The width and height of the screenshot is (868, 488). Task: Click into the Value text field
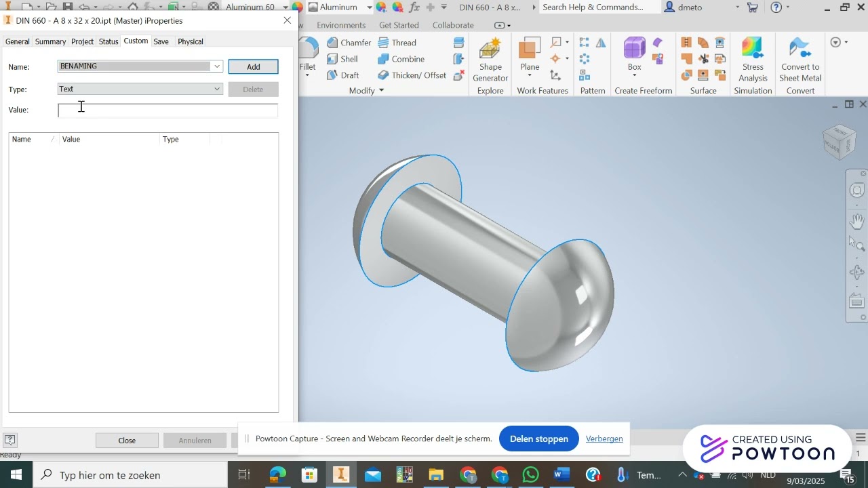[x=168, y=110]
